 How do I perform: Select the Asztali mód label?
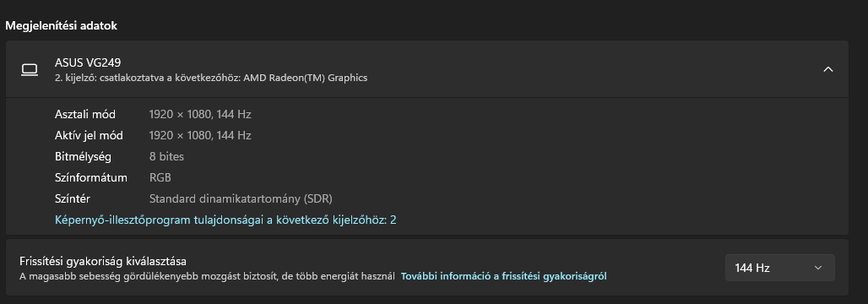[x=85, y=115]
